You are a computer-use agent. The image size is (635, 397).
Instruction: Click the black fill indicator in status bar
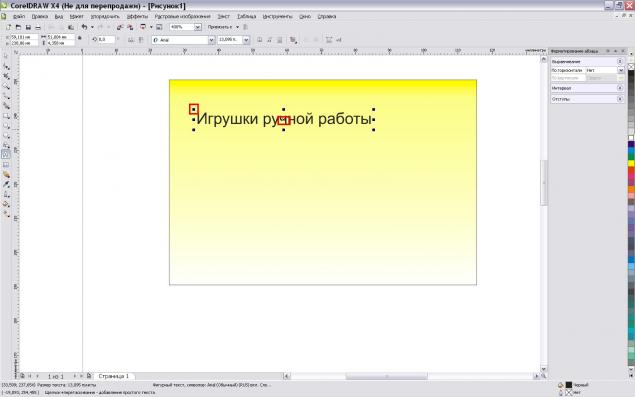(569, 385)
